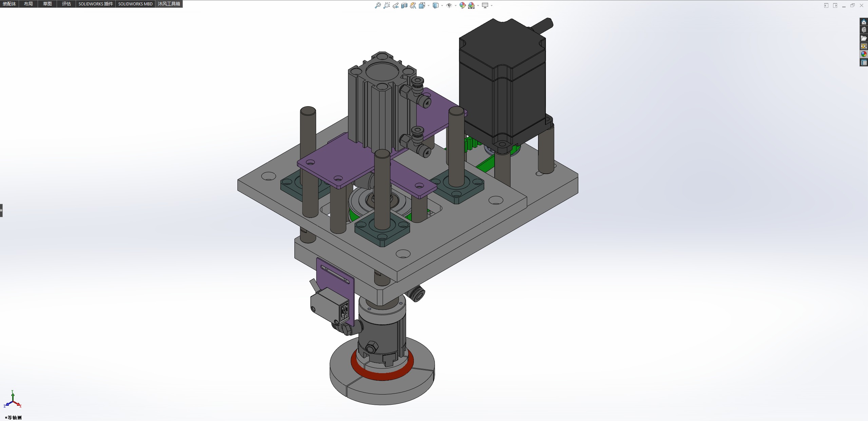Click the Dynamic Annotation Views icon

tap(413, 5)
